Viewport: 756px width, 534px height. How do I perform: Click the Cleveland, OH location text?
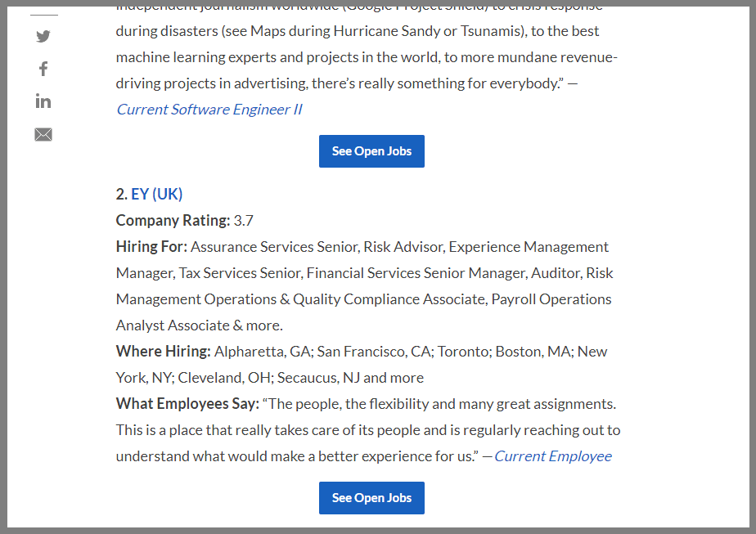[x=225, y=378]
